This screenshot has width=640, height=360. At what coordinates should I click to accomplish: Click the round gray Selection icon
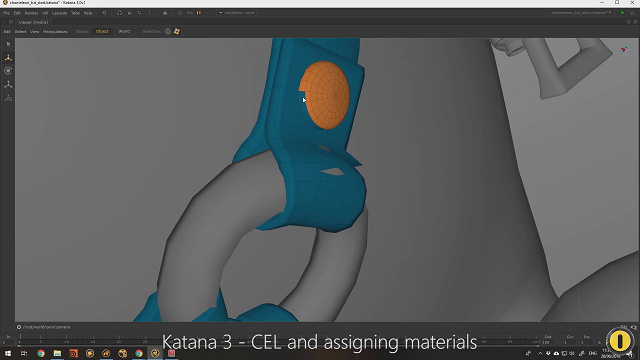tap(168, 31)
